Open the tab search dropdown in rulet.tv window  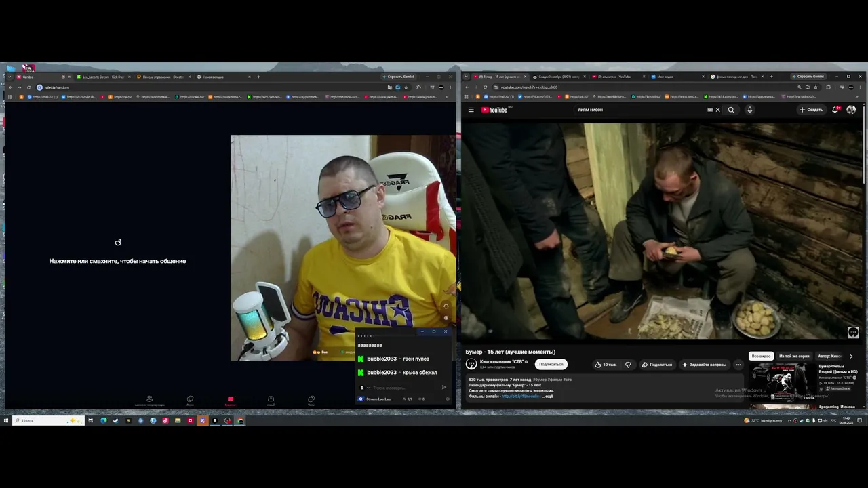(9, 77)
